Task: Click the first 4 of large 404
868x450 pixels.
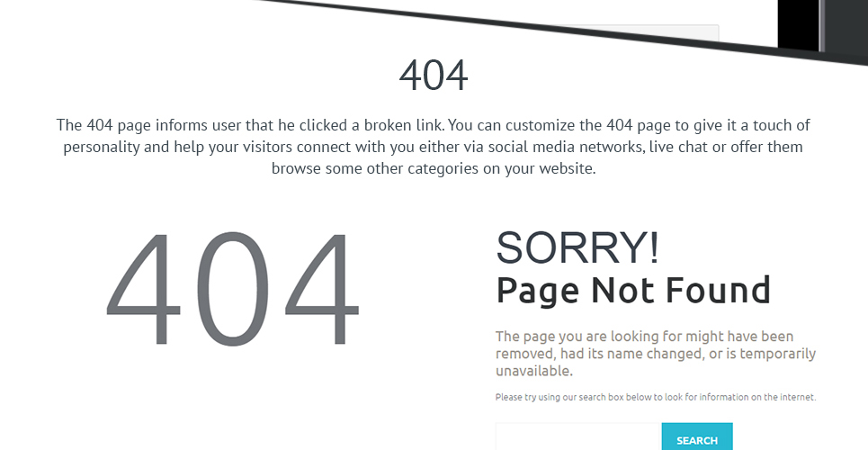Action: [x=143, y=288]
